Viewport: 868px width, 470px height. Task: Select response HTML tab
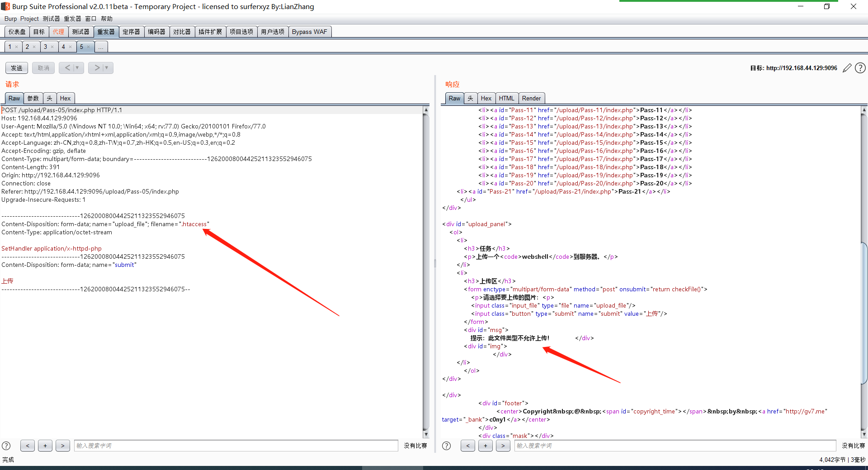(507, 98)
